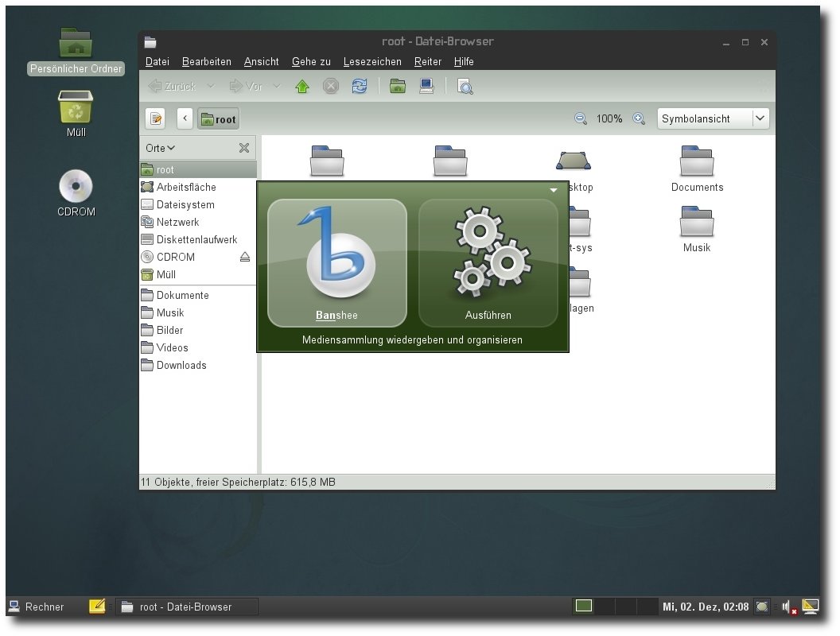840x636 pixels.
Task: Open the Bearbeiten menu
Action: pos(206,61)
